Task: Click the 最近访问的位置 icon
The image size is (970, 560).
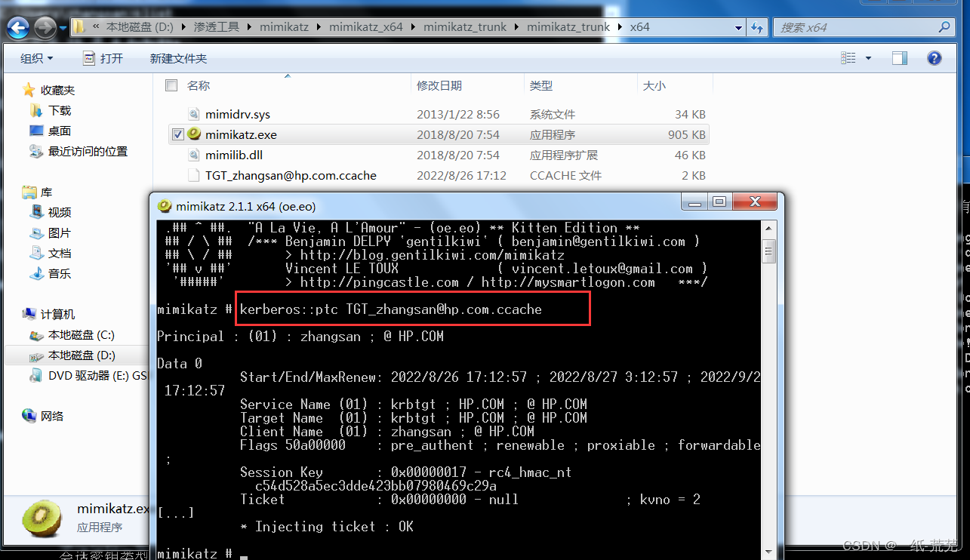Action: (36, 151)
